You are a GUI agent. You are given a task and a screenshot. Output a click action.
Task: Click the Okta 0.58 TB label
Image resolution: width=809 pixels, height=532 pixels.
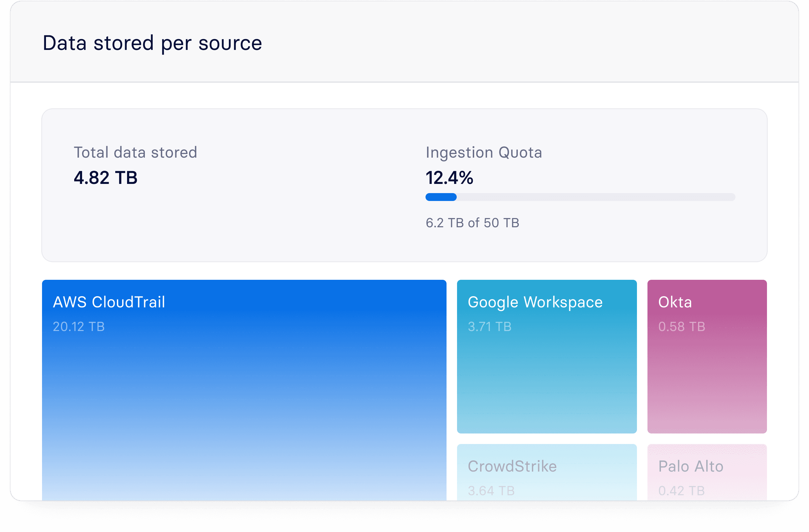pos(682,327)
